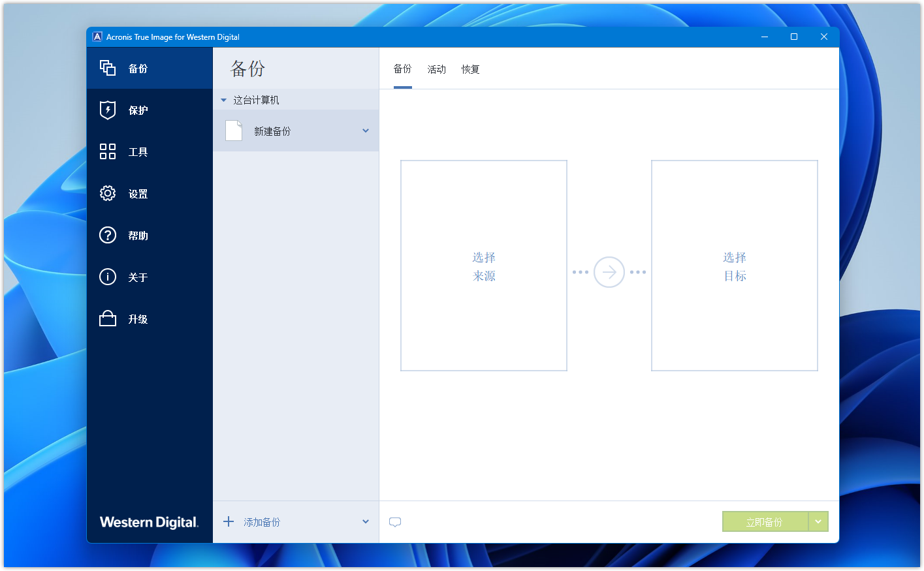Image resolution: width=924 pixels, height=571 pixels.
Task: Click the 立即备份 button
Action: coord(765,521)
